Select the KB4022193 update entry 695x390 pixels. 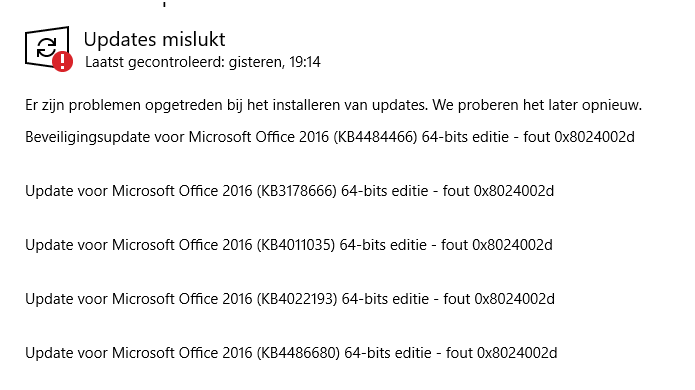coord(290,299)
